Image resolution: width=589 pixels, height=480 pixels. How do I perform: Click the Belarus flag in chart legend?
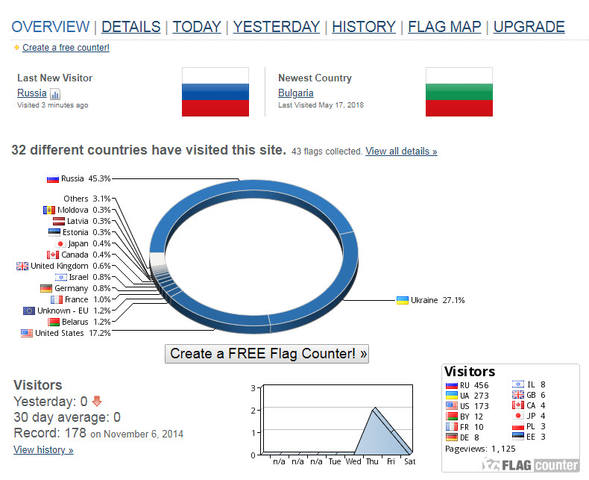tap(54, 322)
